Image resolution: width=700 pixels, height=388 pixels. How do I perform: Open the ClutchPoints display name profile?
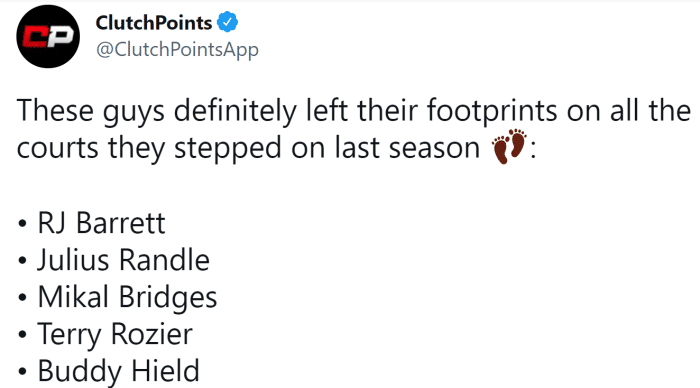click(x=154, y=23)
